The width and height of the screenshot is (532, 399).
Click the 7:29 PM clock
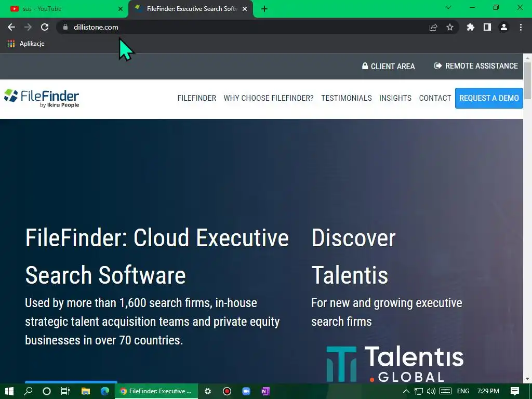pyautogui.click(x=488, y=391)
